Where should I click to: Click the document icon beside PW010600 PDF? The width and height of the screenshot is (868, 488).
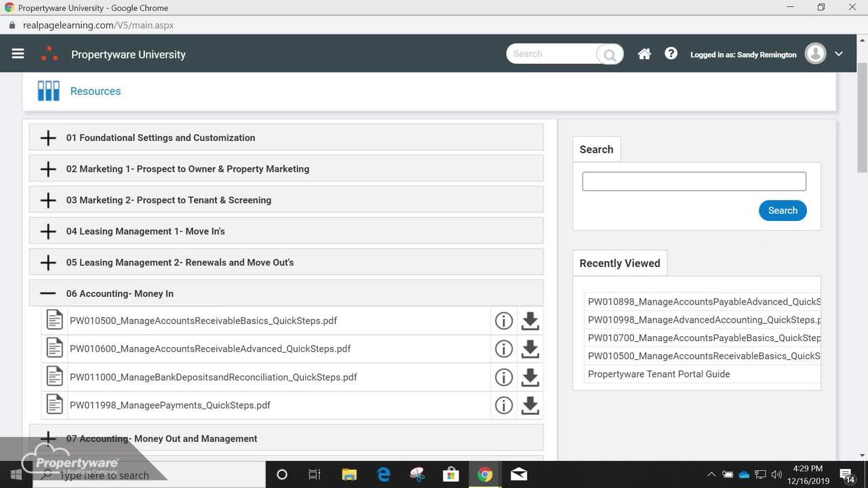tap(54, 348)
